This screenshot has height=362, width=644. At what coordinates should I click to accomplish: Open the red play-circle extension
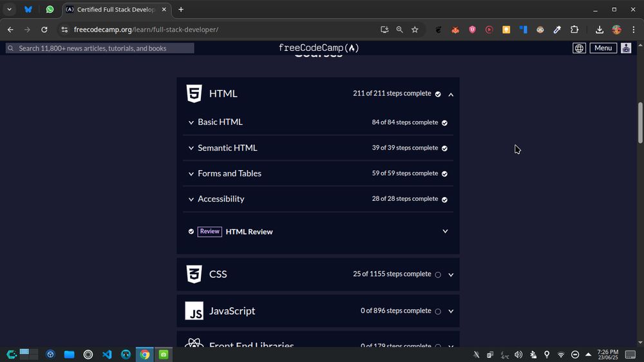click(x=489, y=30)
